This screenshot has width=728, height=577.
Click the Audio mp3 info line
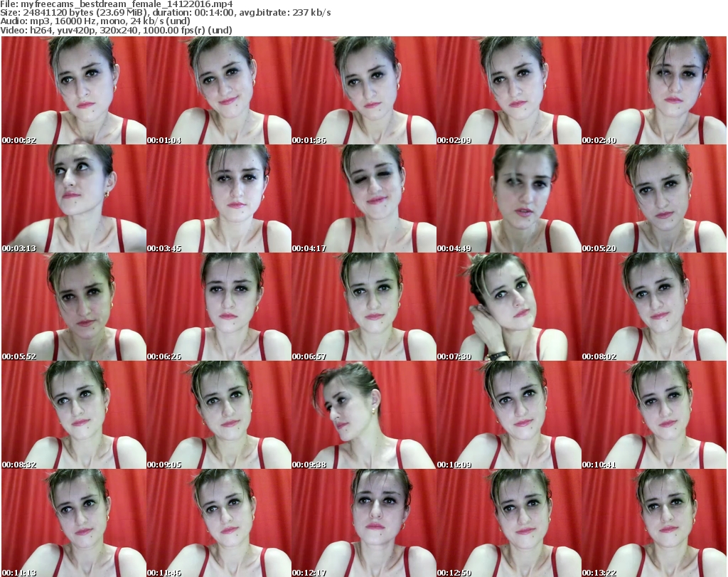[x=95, y=21]
